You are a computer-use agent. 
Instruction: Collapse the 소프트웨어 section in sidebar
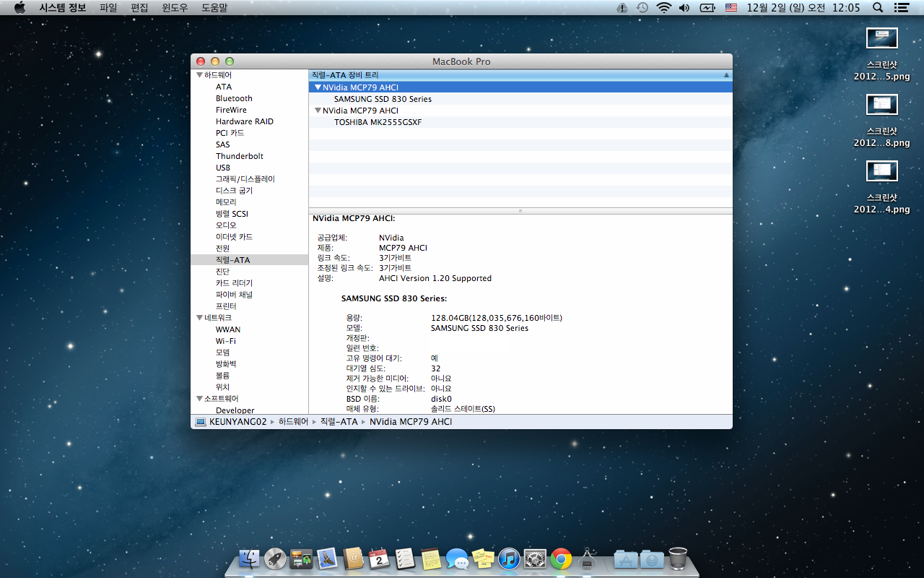[x=199, y=399]
